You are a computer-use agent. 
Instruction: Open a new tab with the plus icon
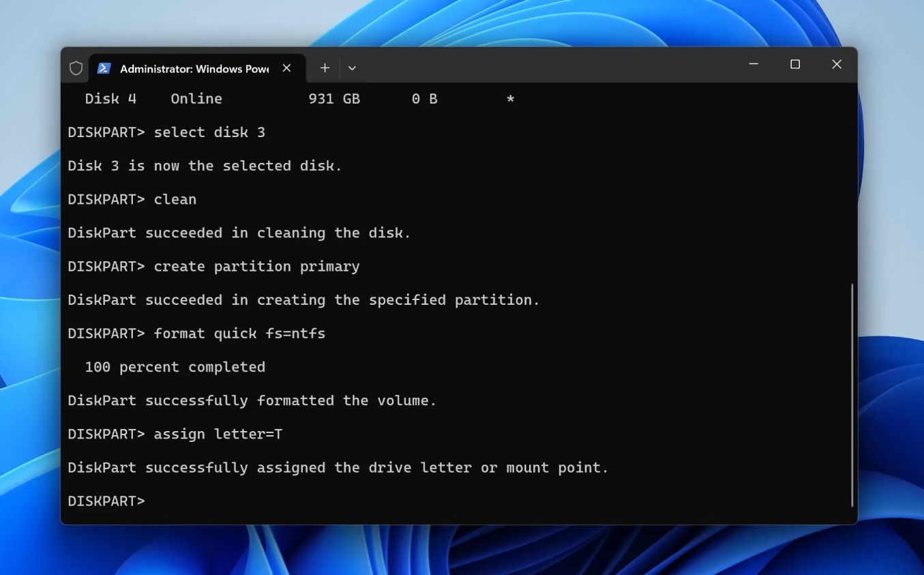click(325, 68)
